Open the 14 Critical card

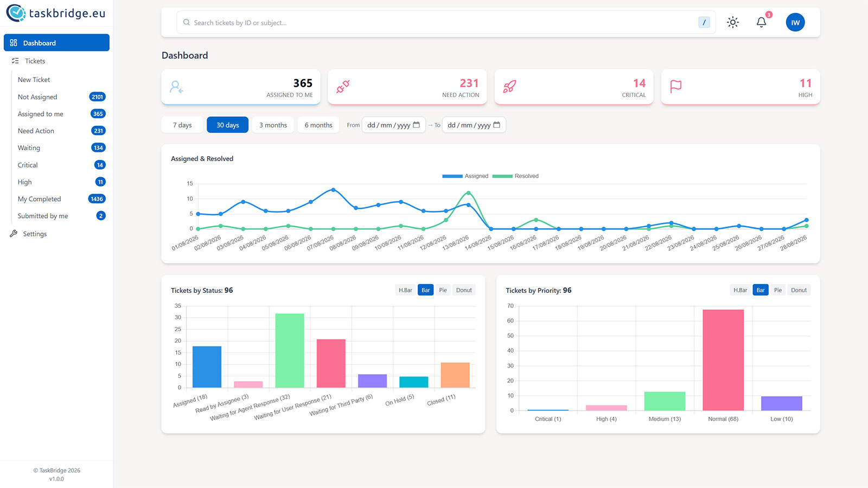[574, 87]
